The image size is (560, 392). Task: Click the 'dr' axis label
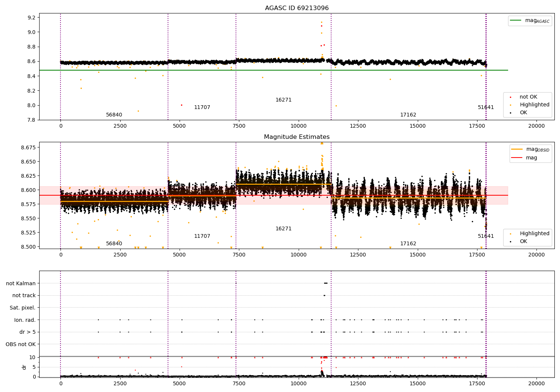click(24, 367)
